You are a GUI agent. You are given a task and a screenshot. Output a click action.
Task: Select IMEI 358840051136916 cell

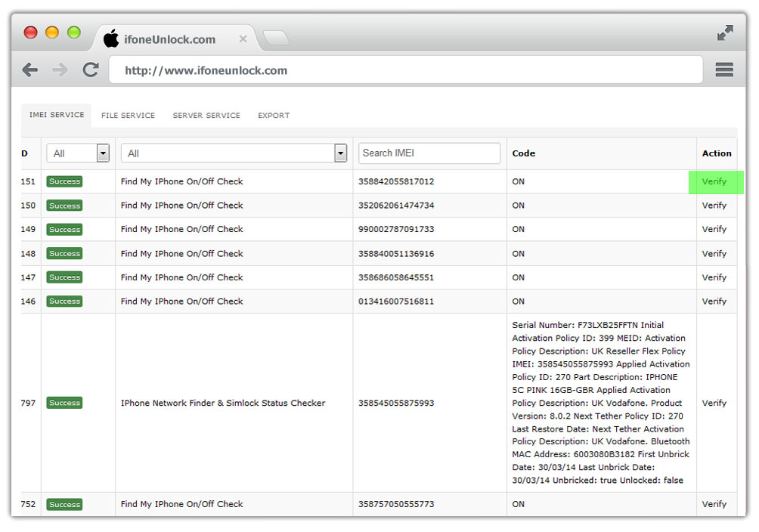[396, 254]
